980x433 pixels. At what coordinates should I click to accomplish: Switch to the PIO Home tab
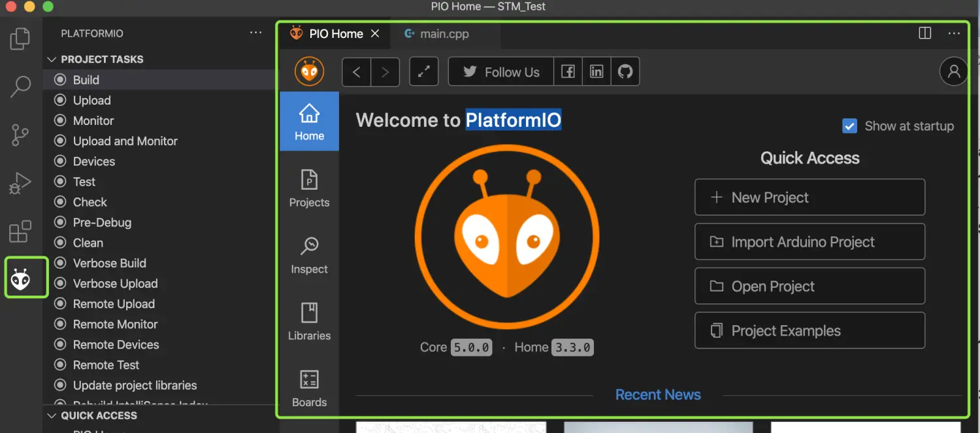[335, 33]
